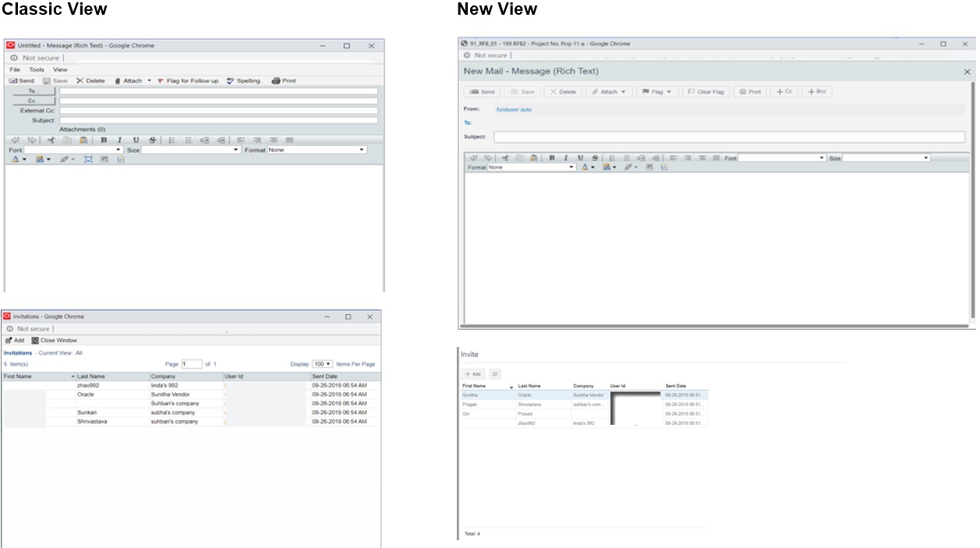980x548 pixels.
Task: Open the Font dropdown in classic editor
Action: [73, 150]
